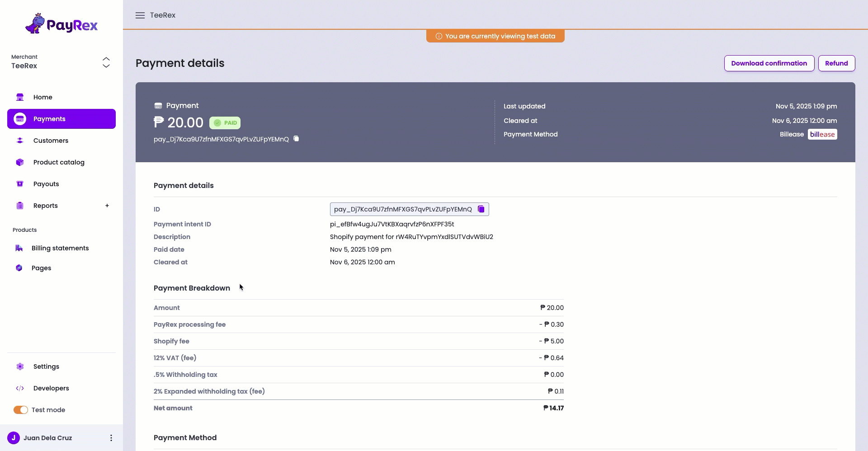Click the Billing statements icon

click(x=19, y=248)
